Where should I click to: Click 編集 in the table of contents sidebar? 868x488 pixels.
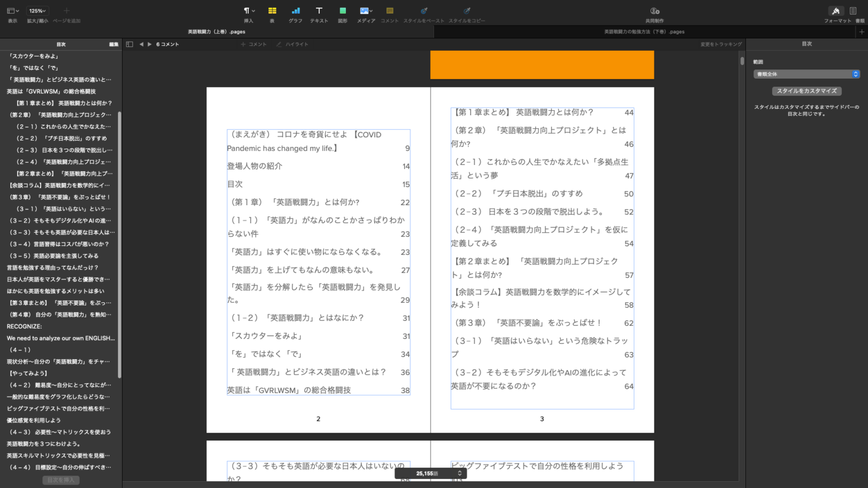click(x=114, y=44)
